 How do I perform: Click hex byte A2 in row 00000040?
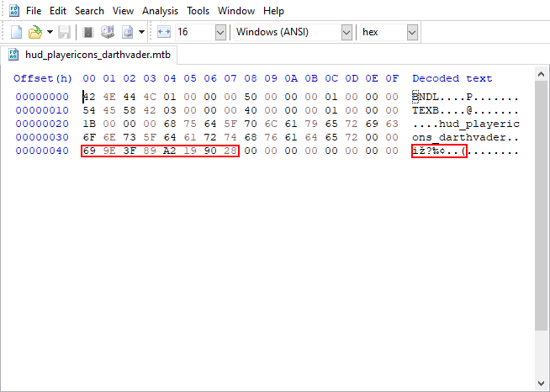(170, 151)
